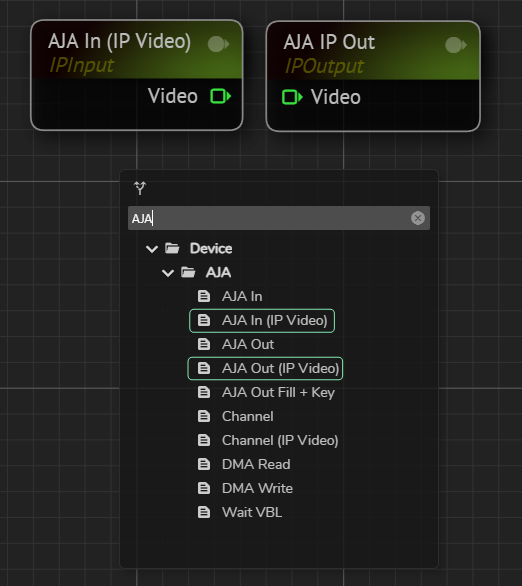This screenshot has height=586, width=522.
Task: Select the Device folder icon
Action: pos(172,248)
